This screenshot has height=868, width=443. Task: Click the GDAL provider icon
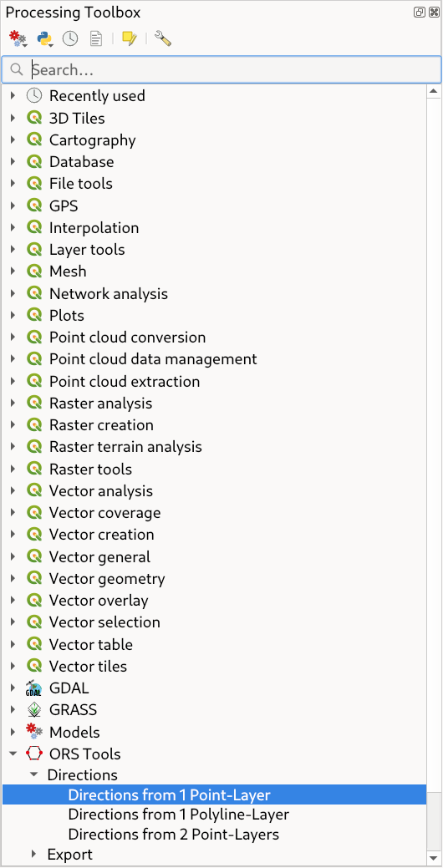click(x=33, y=688)
